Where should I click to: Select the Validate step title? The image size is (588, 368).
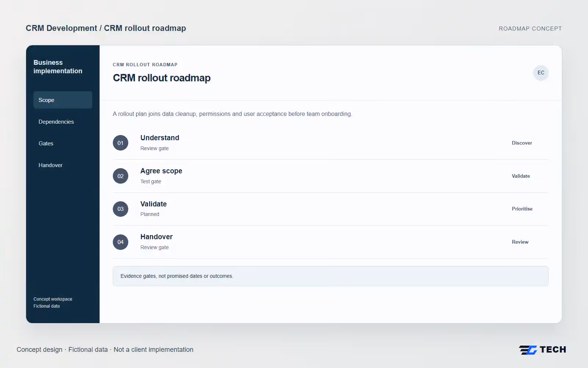coord(154,204)
